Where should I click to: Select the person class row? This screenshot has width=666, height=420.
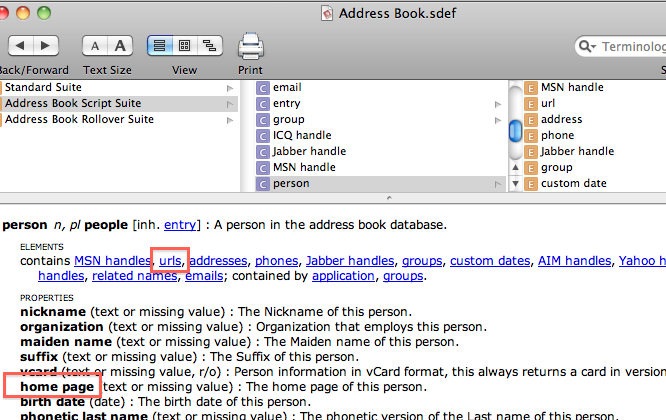click(x=380, y=183)
